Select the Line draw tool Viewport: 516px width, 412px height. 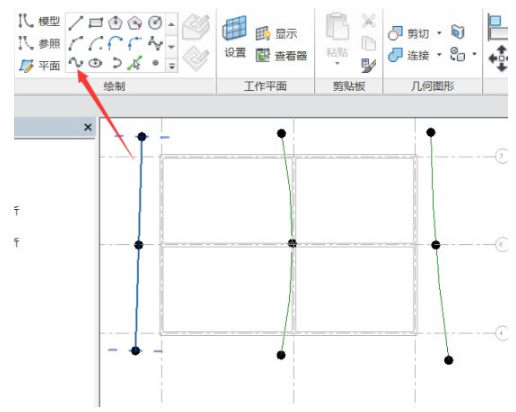click(76, 23)
